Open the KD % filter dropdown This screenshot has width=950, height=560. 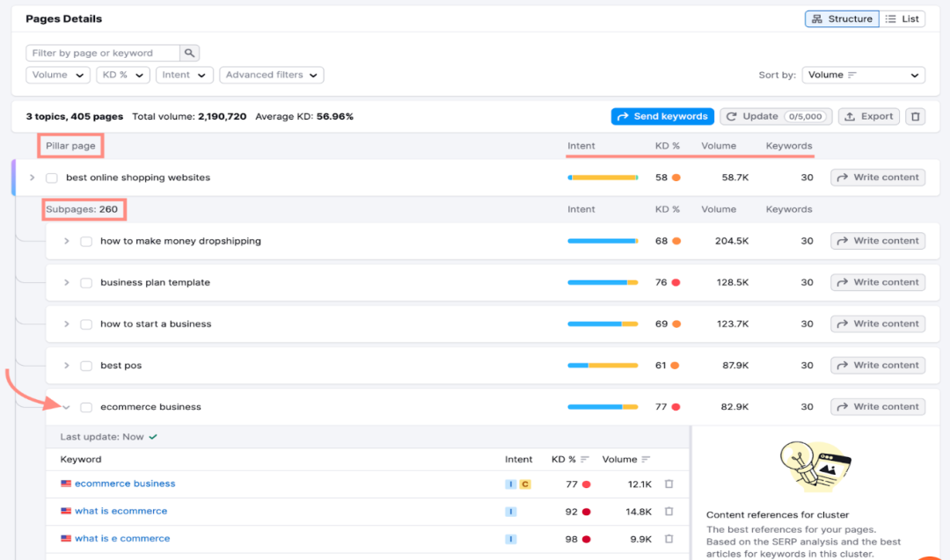[123, 75]
